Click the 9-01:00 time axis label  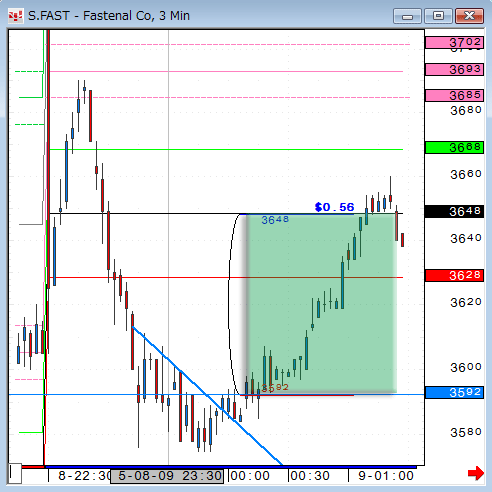[x=386, y=476]
